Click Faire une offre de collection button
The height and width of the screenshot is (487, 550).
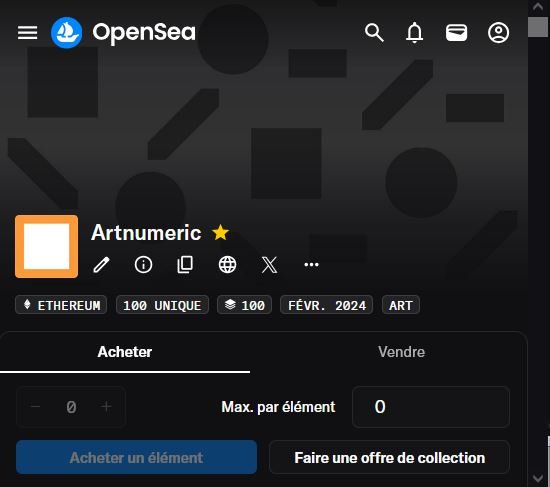pos(389,458)
